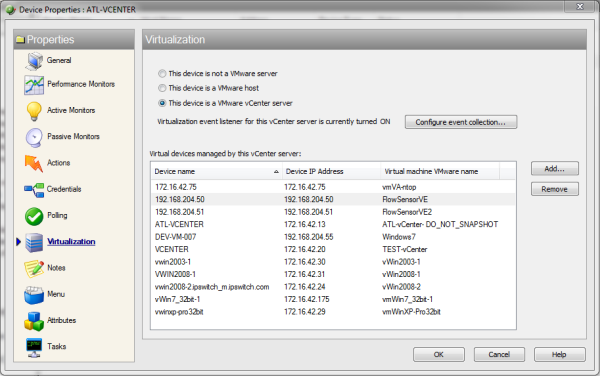Click ATL-vCenter- DO_NOT_SNAPSHOT cell
Viewport: 600px width, 376px height.
pos(440,224)
